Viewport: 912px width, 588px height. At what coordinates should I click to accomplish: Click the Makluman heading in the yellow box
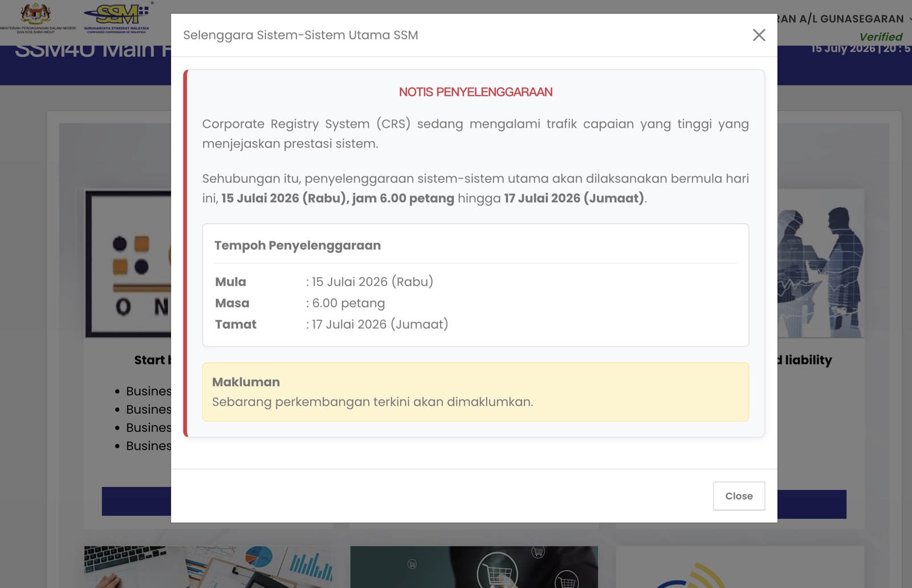point(246,382)
